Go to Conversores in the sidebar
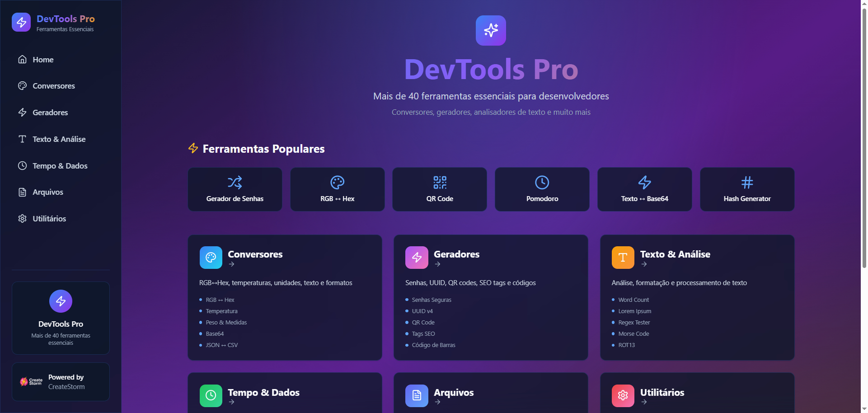Viewport: 868px width, 413px height. click(x=61, y=86)
